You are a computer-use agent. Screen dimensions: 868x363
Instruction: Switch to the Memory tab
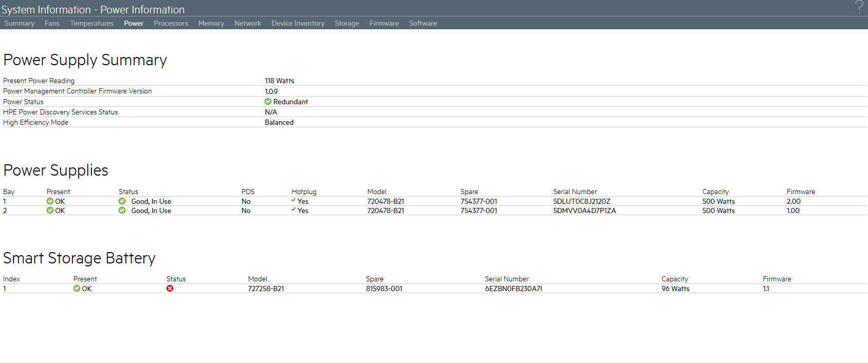click(211, 23)
